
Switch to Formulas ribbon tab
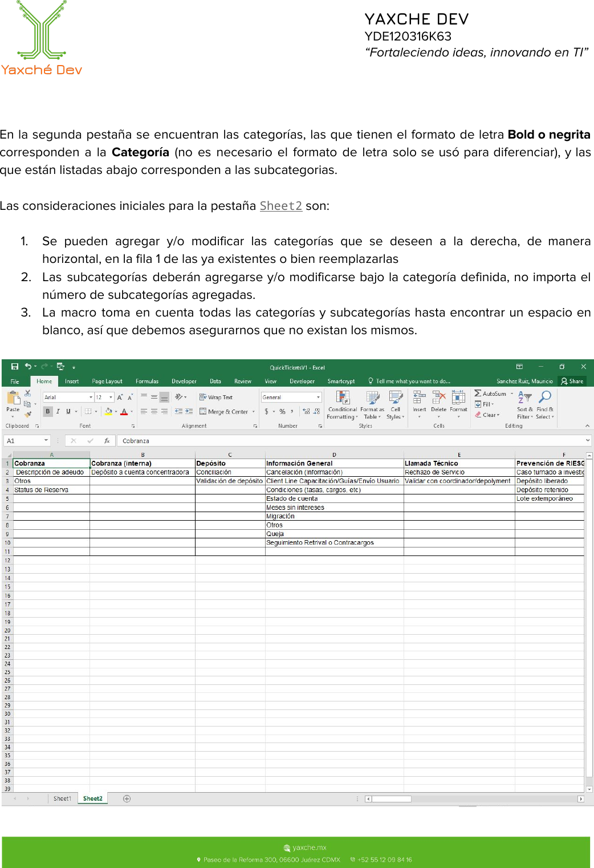(x=147, y=381)
